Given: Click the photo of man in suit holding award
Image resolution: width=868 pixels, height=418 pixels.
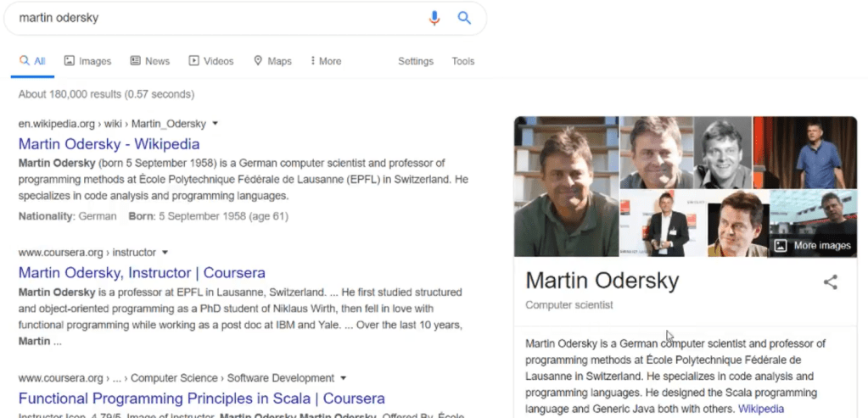Looking at the screenshot, I should coord(664,223).
